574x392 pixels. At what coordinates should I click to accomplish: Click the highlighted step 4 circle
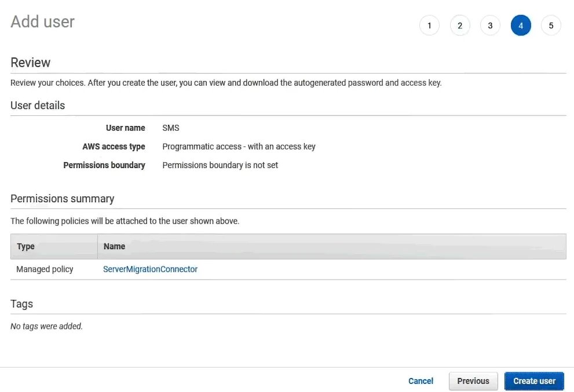521,25
